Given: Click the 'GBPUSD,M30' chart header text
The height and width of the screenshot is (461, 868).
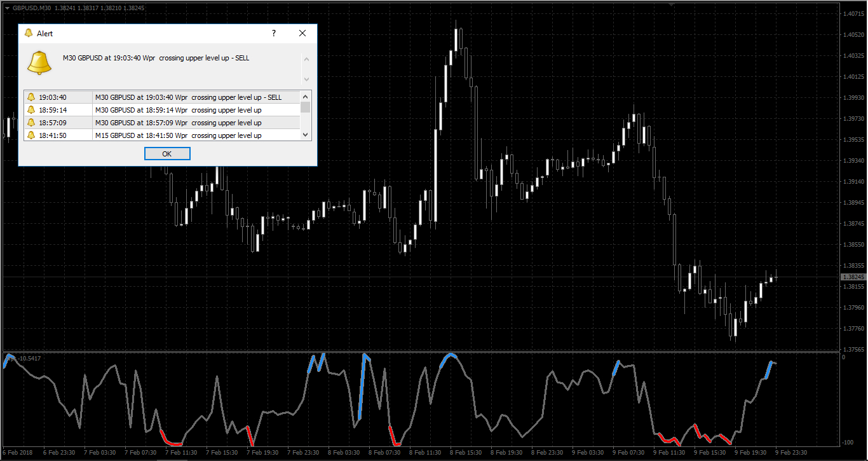Looking at the screenshot, I should 32,8.
